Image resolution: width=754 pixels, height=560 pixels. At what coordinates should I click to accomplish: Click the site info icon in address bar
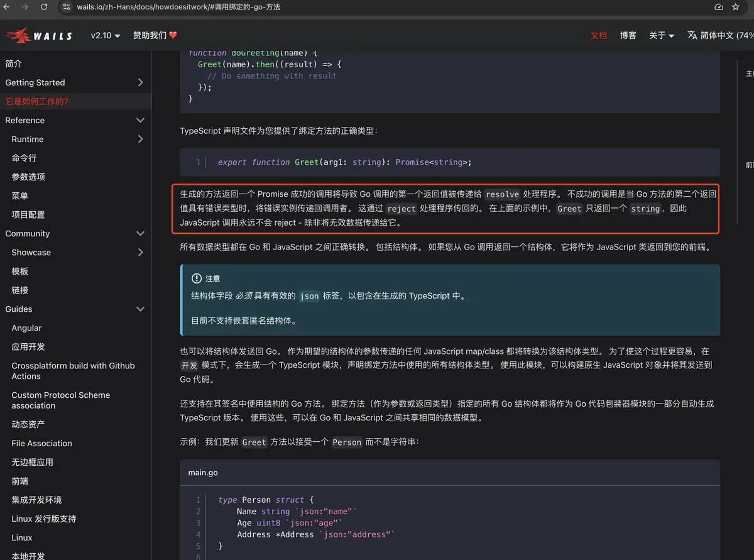[x=67, y=7]
